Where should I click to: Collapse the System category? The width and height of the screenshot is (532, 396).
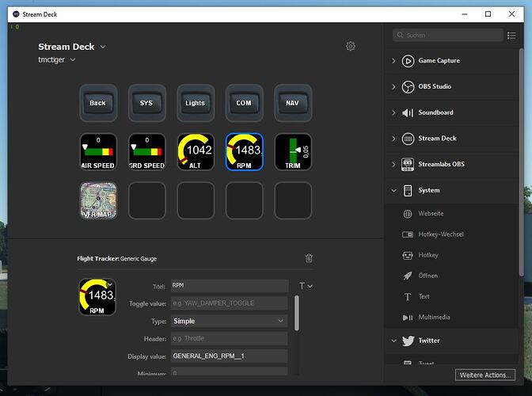tap(393, 190)
